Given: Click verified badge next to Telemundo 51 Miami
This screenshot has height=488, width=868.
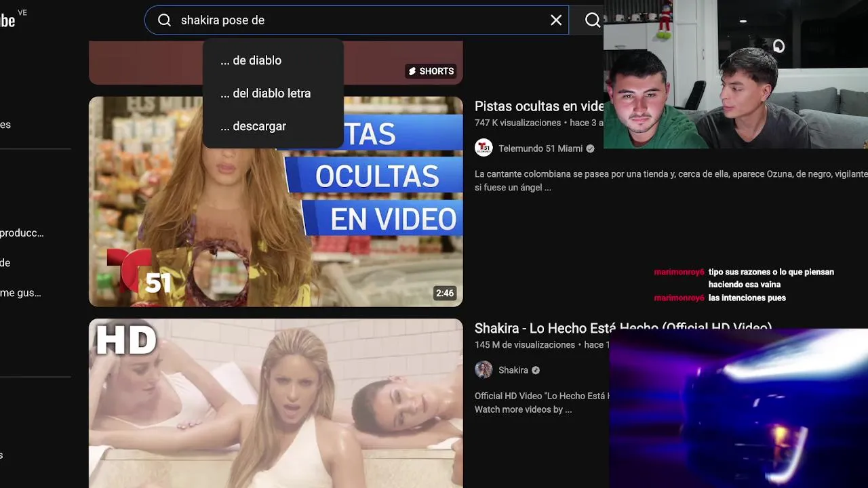Looking at the screenshot, I should click(x=590, y=148).
